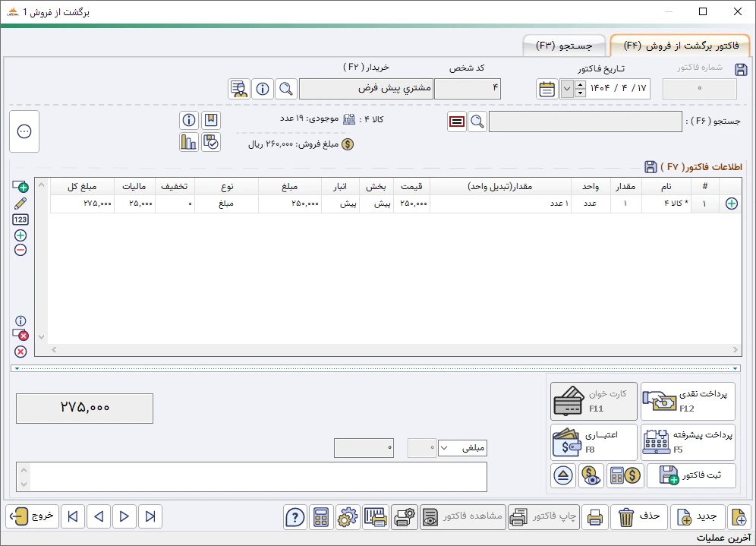Click the چاپ فاکتور button

coord(544,518)
